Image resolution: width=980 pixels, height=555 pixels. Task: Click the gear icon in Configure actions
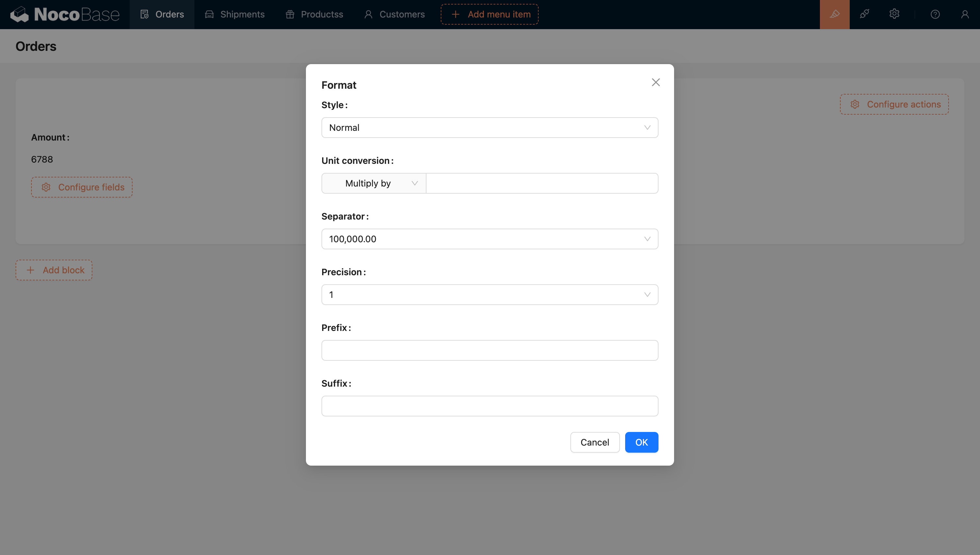[855, 105]
